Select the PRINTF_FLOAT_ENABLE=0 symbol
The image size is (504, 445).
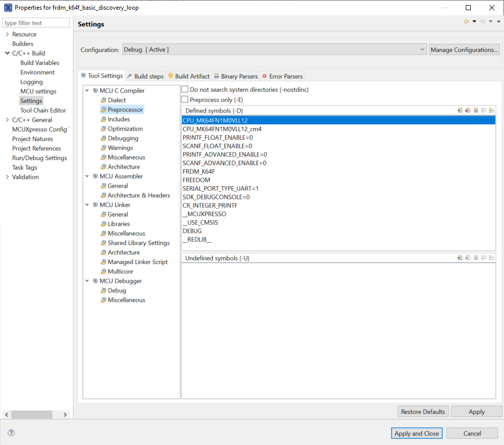(x=338, y=138)
